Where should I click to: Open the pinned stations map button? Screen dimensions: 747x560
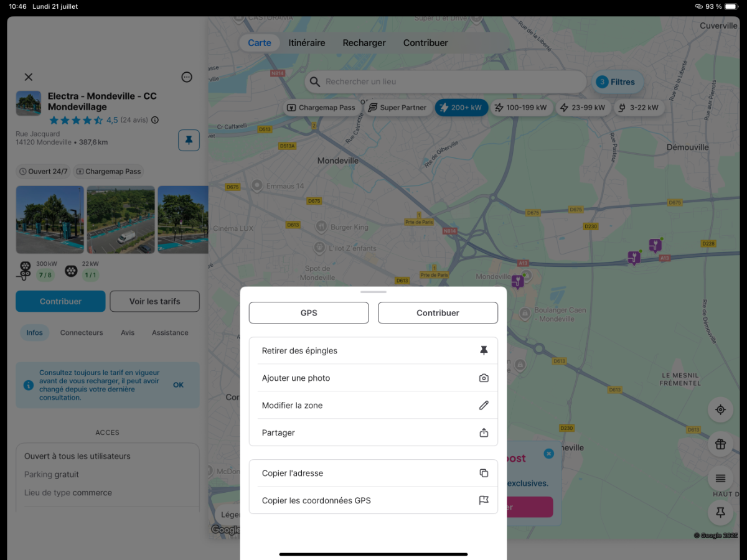coord(720,513)
